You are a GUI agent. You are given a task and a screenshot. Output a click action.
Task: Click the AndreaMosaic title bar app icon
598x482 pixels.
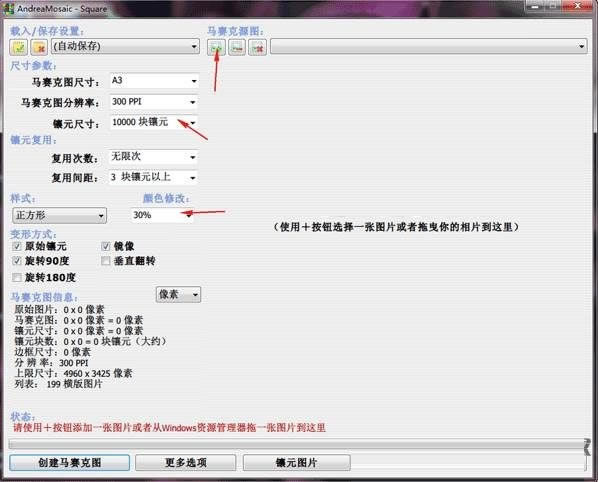pyautogui.click(x=8, y=8)
